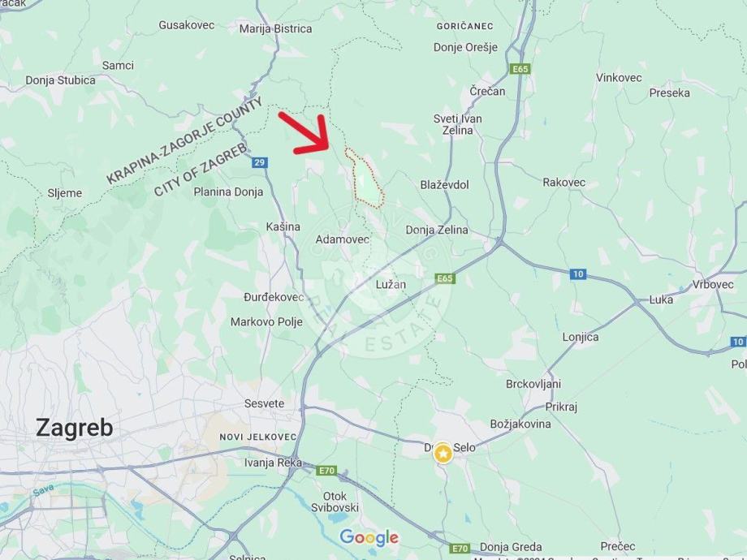This screenshot has height=560, width=747.
Task: Click the Vrbovec town label
Action: [713, 284]
